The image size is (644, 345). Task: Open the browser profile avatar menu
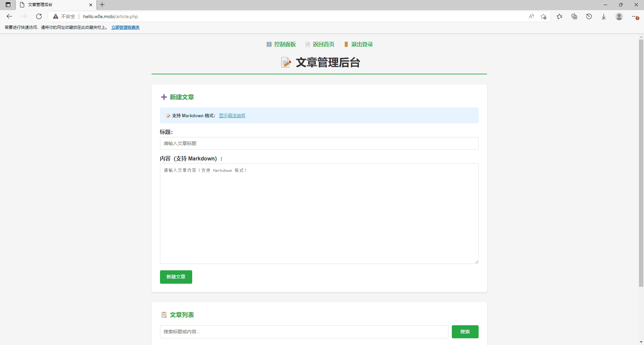click(x=619, y=16)
